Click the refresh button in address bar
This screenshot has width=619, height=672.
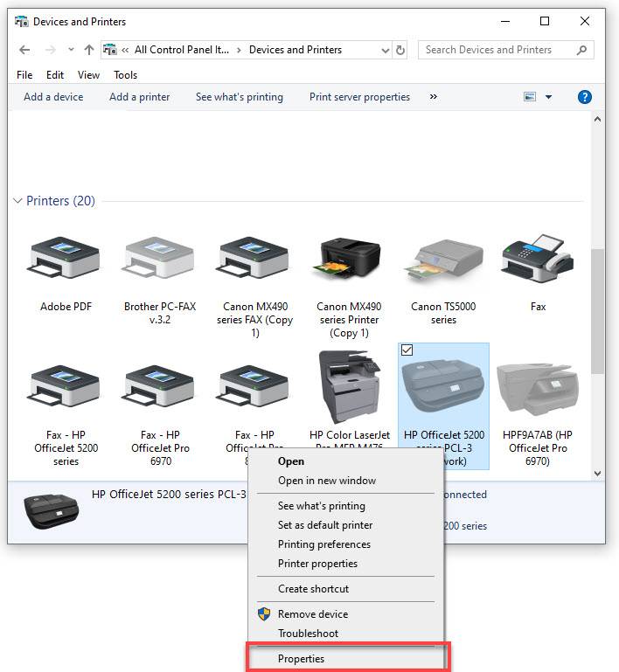pos(400,50)
